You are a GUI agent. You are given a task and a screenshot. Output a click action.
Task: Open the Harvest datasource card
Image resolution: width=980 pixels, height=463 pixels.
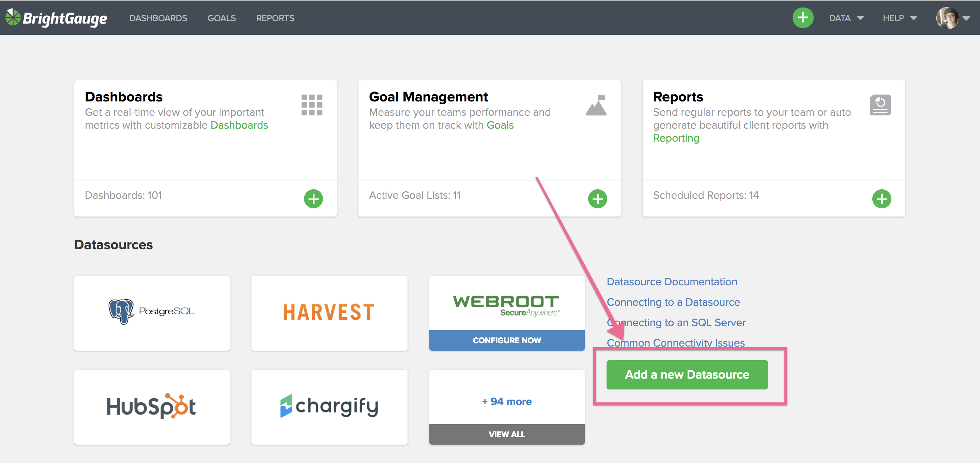[329, 313]
